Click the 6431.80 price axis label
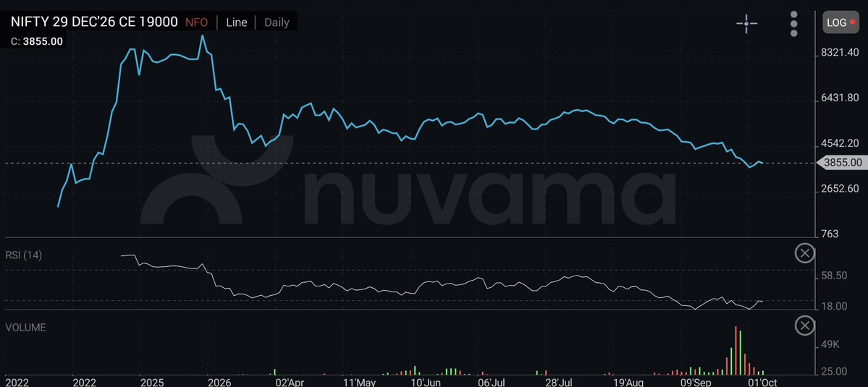The width and height of the screenshot is (868, 387). [840, 98]
